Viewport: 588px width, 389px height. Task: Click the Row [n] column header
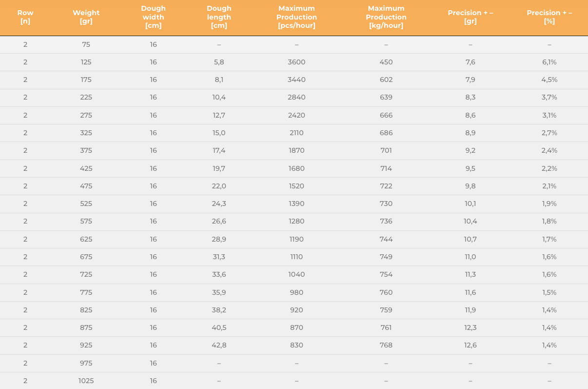pos(25,17)
